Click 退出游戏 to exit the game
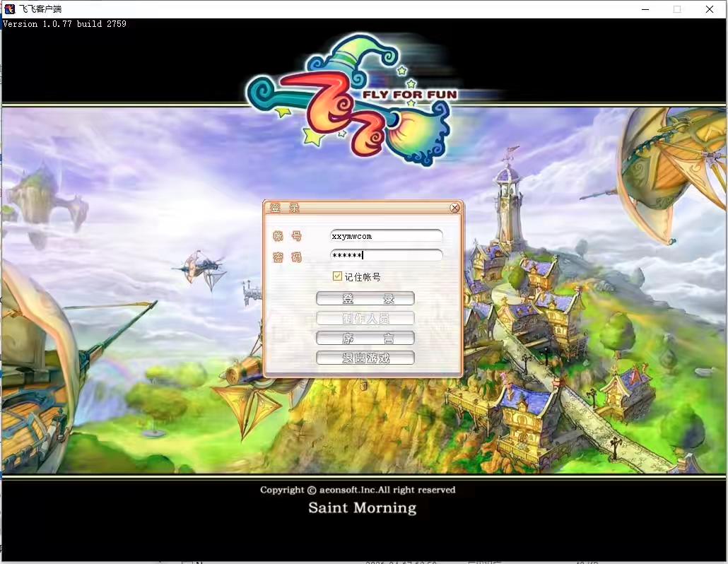 click(365, 358)
